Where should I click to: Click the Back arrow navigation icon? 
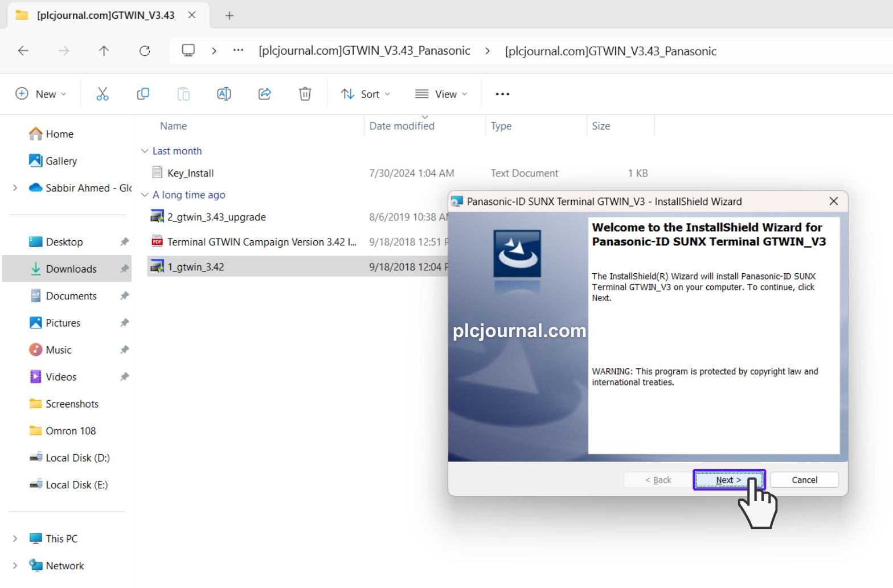pyautogui.click(x=23, y=51)
